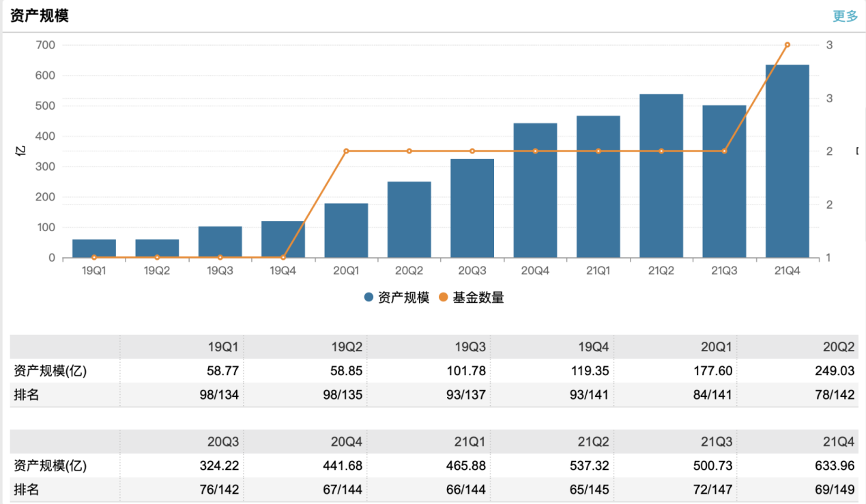Select the tallest blue bar for 21Q4

click(787, 161)
